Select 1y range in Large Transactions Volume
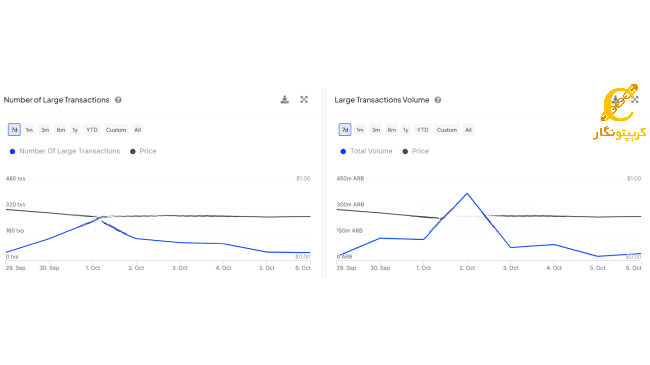 click(406, 130)
